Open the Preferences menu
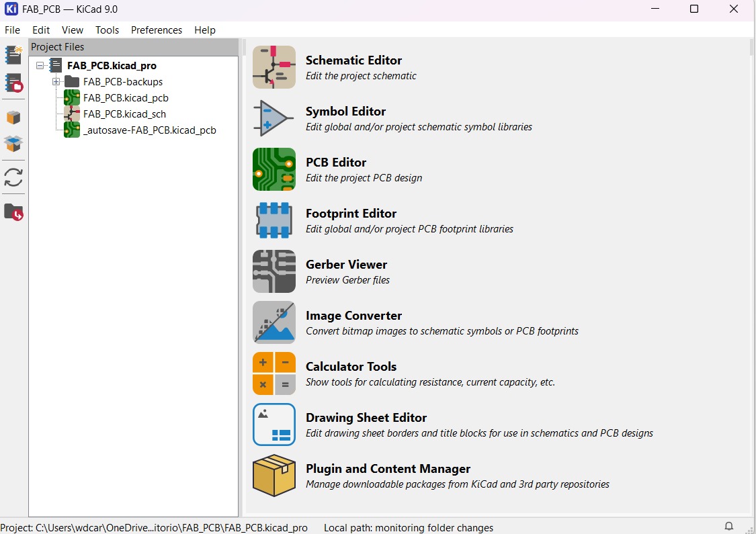Screen dimensions: 756x534 point(157,30)
